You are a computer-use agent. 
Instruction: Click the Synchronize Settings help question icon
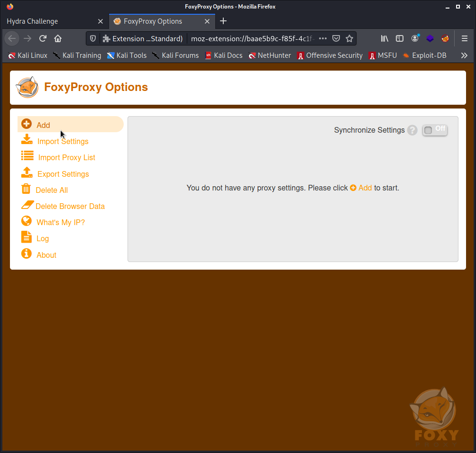pyautogui.click(x=412, y=130)
